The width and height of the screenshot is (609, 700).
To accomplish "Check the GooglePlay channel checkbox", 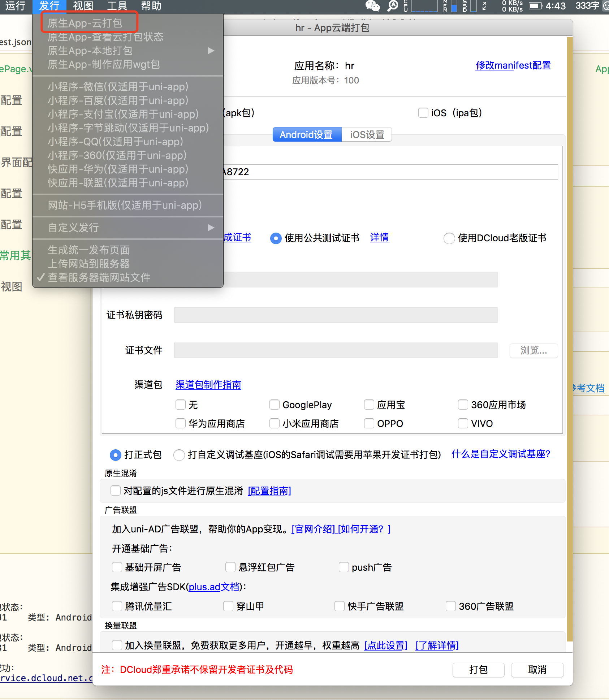I will coord(275,405).
